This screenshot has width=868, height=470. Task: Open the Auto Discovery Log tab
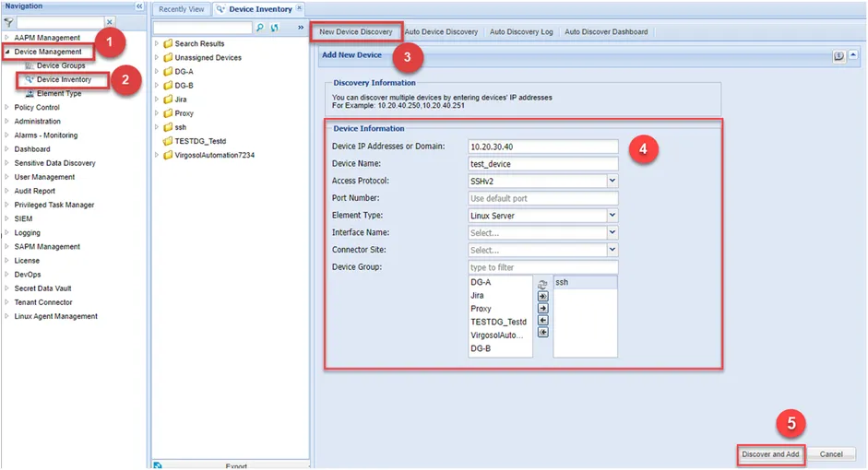[x=521, y=31]
